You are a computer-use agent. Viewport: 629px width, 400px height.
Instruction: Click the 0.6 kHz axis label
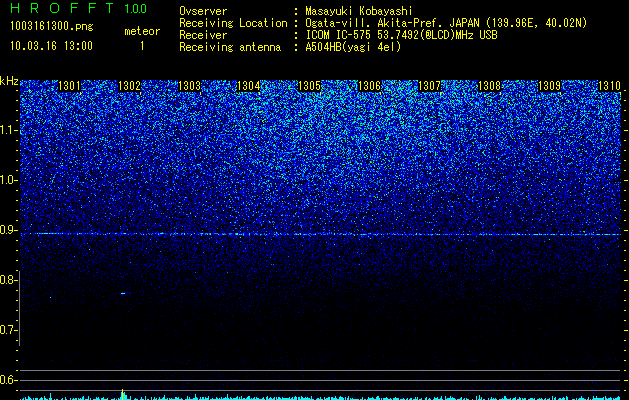(9, 380)
